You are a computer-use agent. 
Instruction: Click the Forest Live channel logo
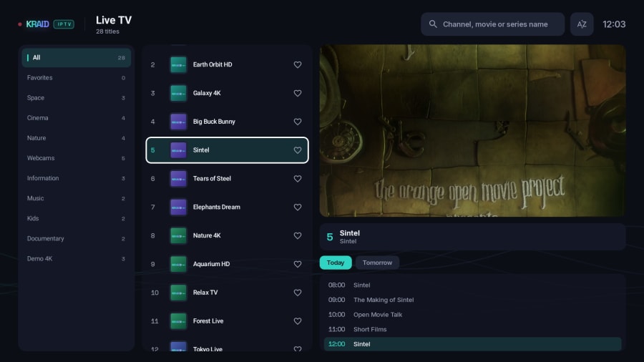tap(178, 321)
